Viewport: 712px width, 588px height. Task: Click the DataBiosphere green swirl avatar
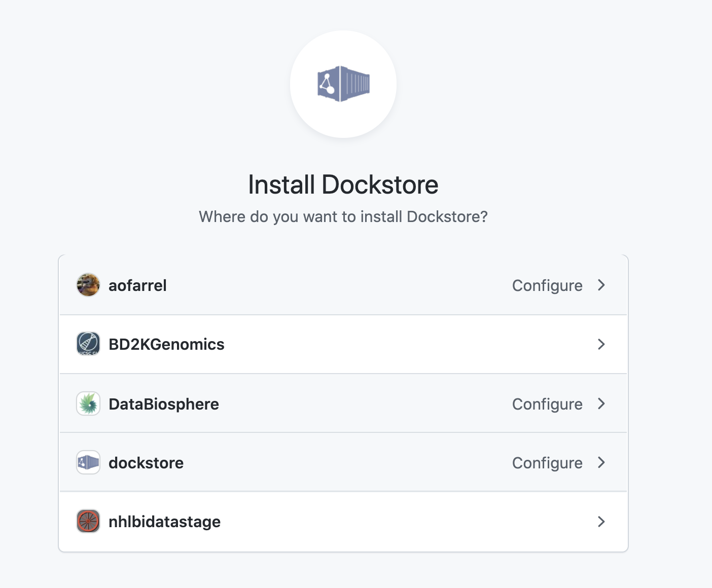coord(88,403)
